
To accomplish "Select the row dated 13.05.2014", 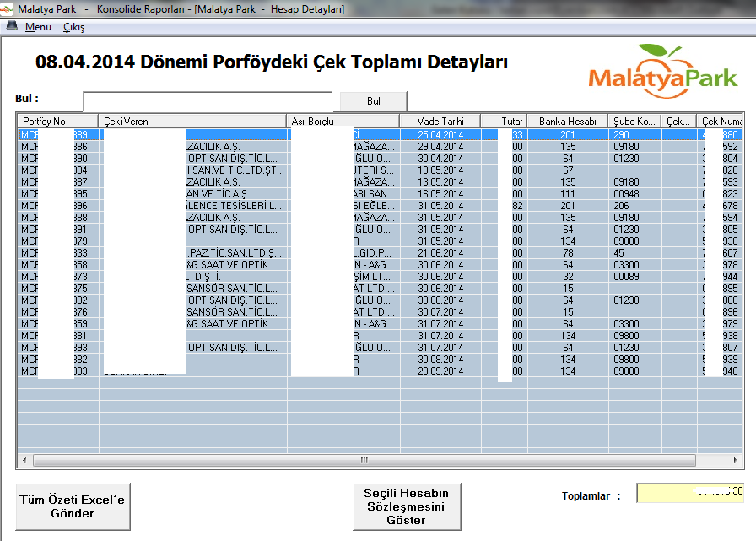I will 380,181.
